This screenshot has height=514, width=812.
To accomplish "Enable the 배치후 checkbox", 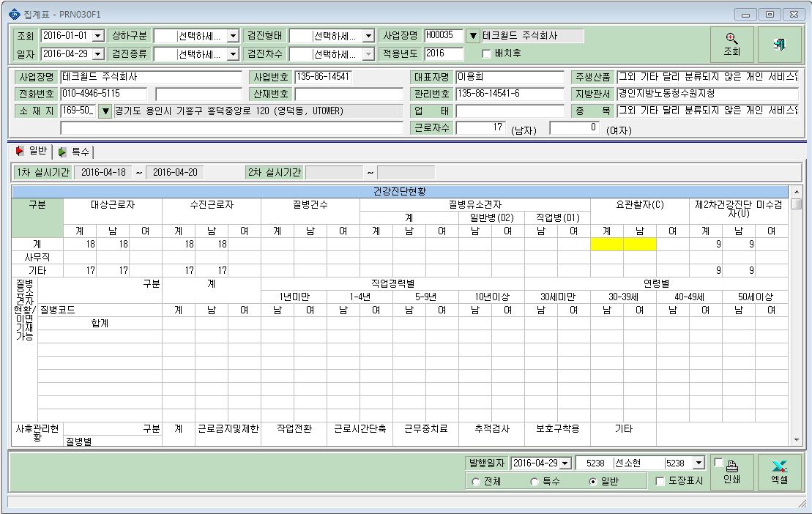I will pyautogui.click(x=485, y=54).
